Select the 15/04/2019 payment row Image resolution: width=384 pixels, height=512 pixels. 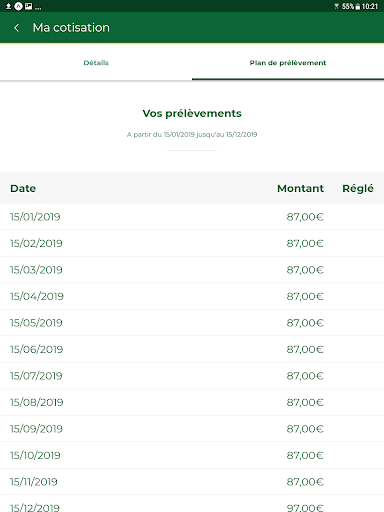click(x=192, y=296)
